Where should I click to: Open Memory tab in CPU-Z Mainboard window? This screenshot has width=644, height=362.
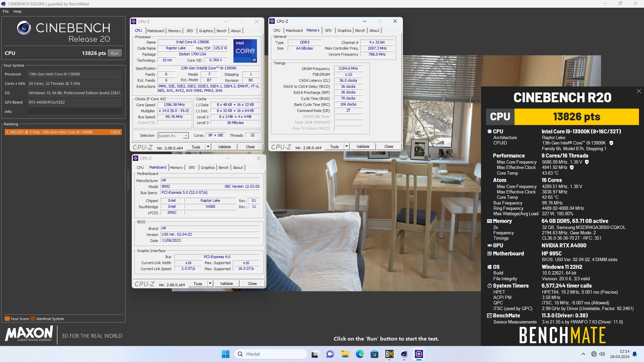(x=176, y=168)
